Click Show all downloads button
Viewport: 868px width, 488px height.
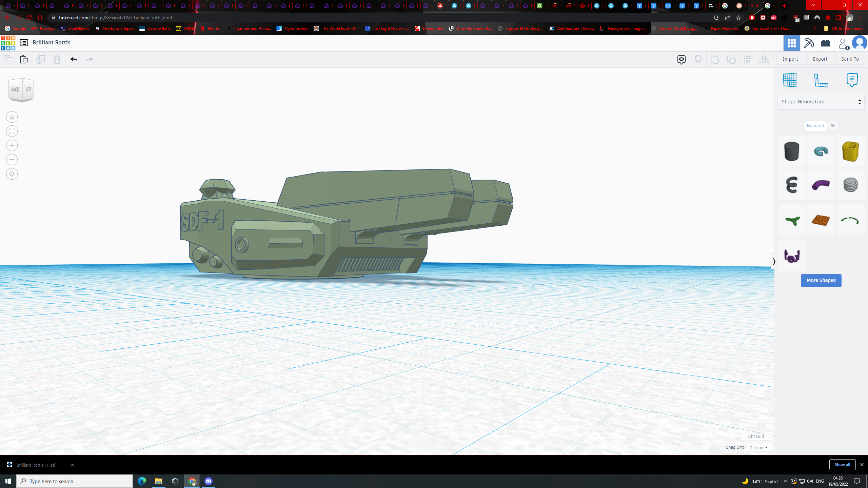click(x=842, y=465)
